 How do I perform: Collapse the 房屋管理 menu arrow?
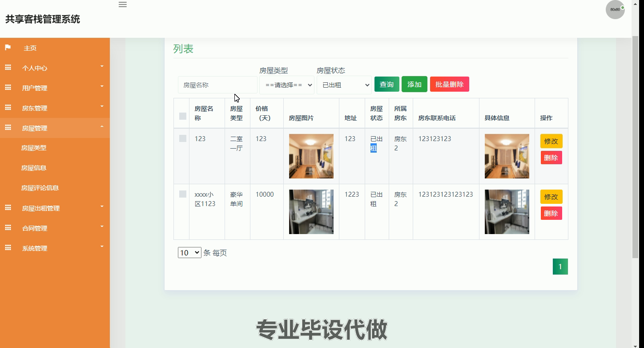coord(102,127)
